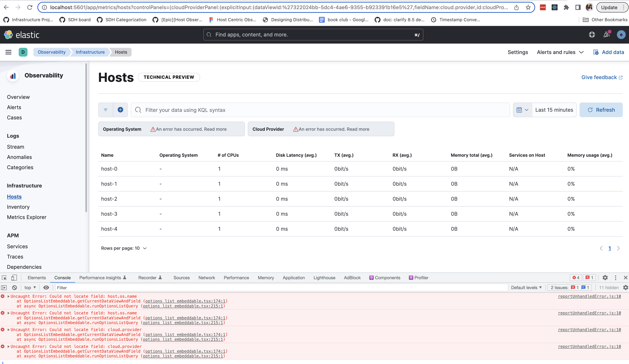Click the Add data link
The image size is (629, 364).
point(608,52)
